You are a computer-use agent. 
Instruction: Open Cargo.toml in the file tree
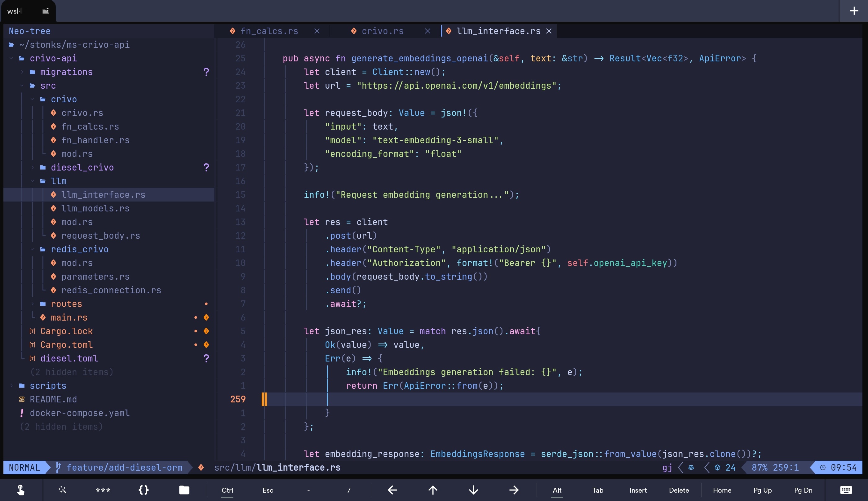tap(66, 345)
